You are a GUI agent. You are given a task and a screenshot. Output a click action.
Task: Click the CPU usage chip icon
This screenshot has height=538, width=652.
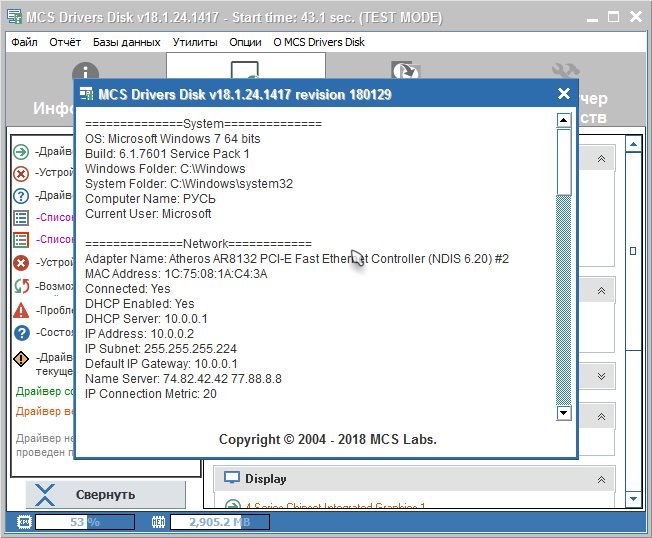coord(24,522)
